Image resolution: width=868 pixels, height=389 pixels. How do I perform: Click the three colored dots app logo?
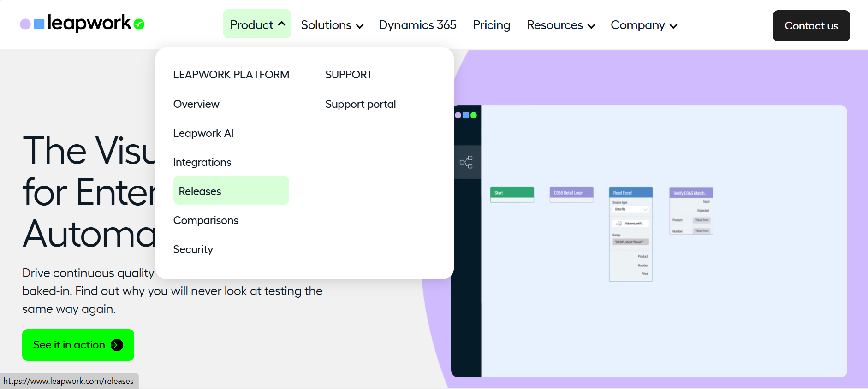pos(466,115)
